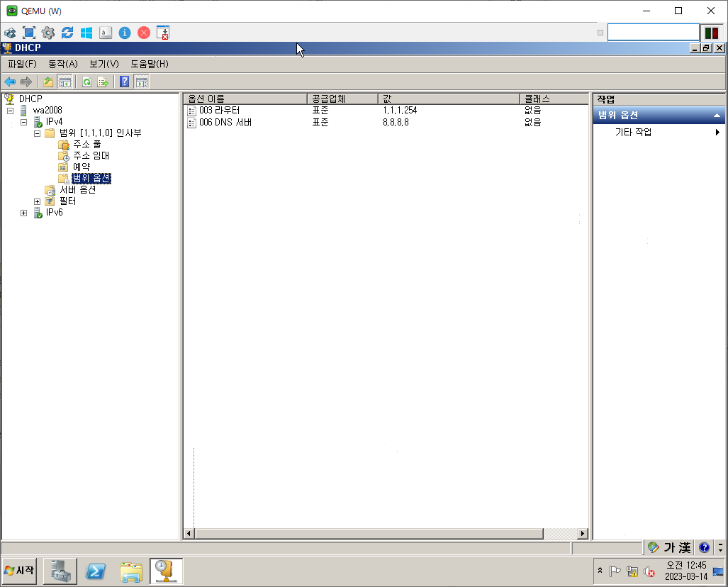Viewport: 728px width, 587px height.
Task: Click the QEMU keyboard key icon
Action: pyautogui.click(x=106, y=33)
